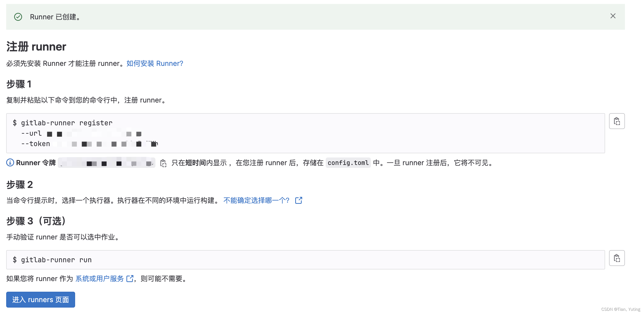Viewport: 644px width, 314px height.
Task: Click the config.toml inline code chip
Action: click(348, 163)
